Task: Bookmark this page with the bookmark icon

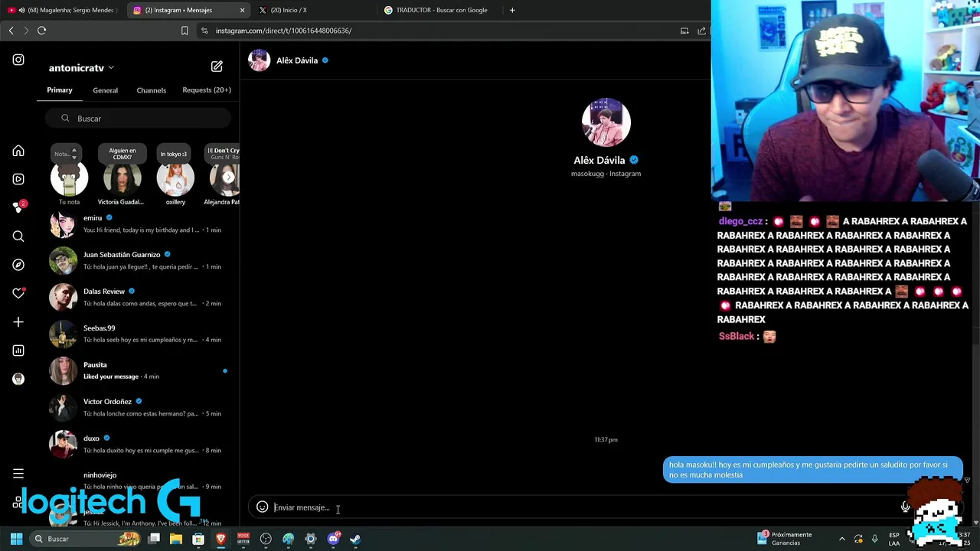Action: [x=185, y=31]
